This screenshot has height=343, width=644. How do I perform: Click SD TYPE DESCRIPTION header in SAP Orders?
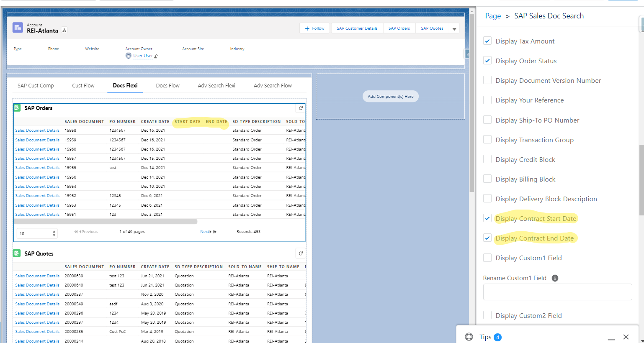[x=257, y=122]
